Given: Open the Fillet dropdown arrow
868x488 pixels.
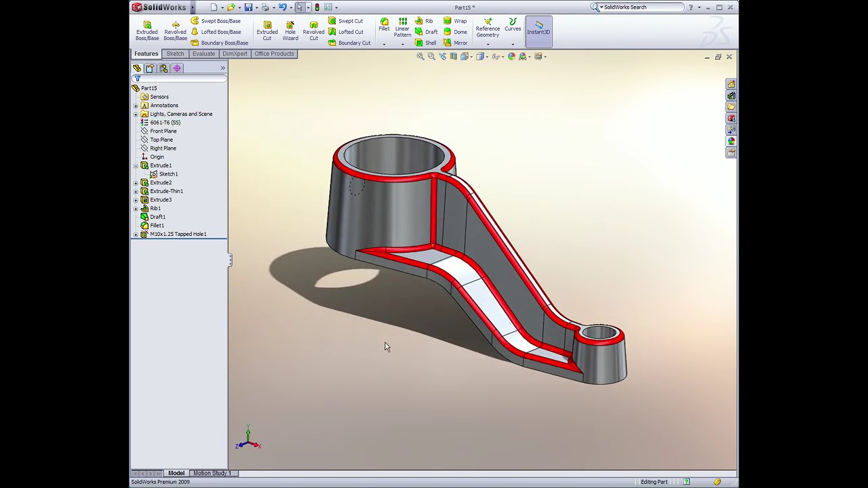Looking at the screenshot, I should click(384, 45).
